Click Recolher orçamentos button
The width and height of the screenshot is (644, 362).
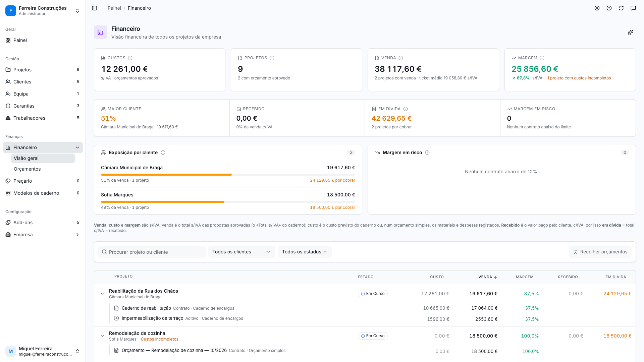[x=600, y=252]
